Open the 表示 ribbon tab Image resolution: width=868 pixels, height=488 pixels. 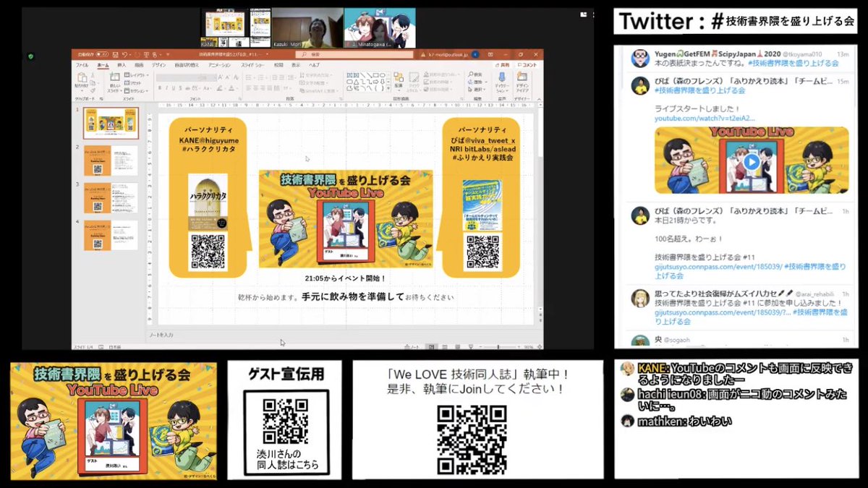295,65
